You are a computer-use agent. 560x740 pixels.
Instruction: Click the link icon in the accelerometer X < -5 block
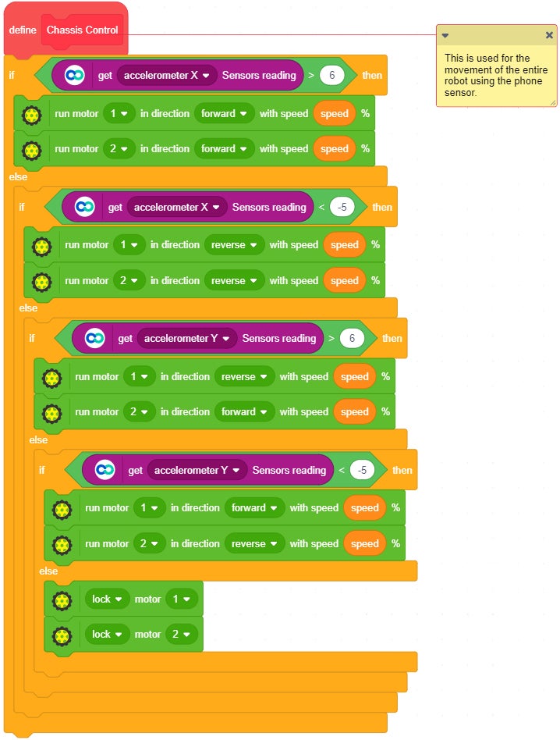click(85, 208)
